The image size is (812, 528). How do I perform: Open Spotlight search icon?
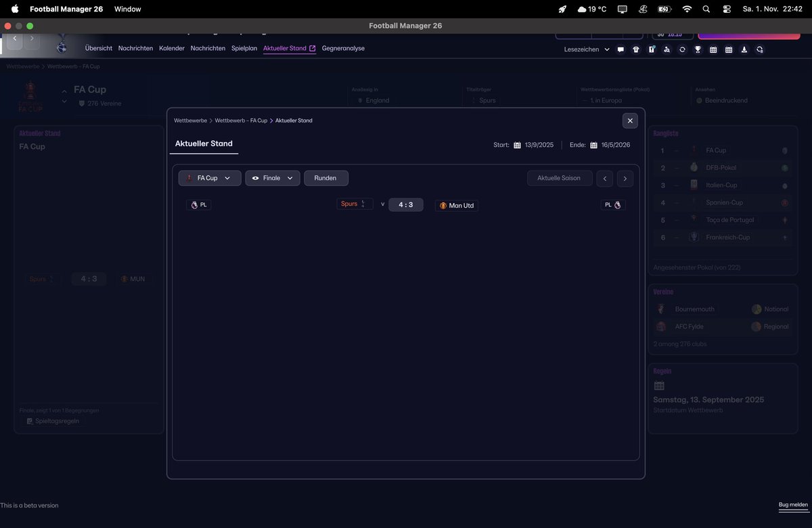[x=706, y=9]
